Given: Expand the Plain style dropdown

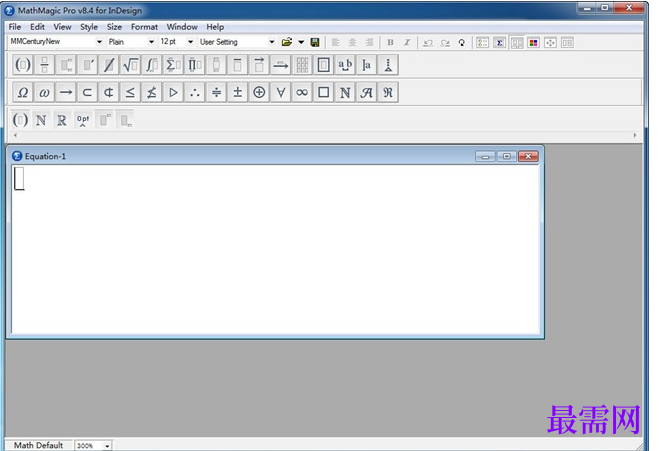Looking at the screenshot, I should (x=151, y=42).
